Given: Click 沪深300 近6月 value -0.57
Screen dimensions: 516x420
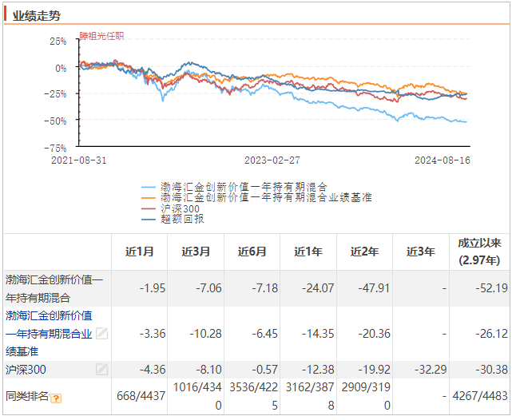Looking at the screenshot, I should coord(265,370).
